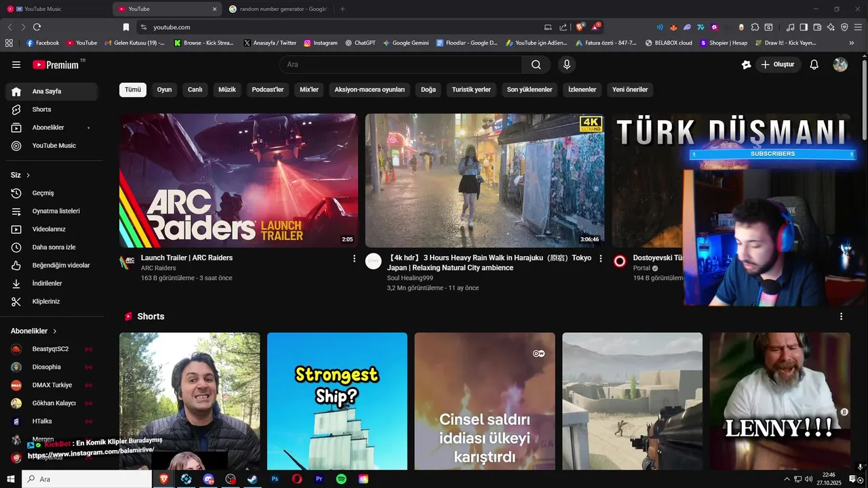
Task: Expand the Siz section chevron
Action: (28, 176)
